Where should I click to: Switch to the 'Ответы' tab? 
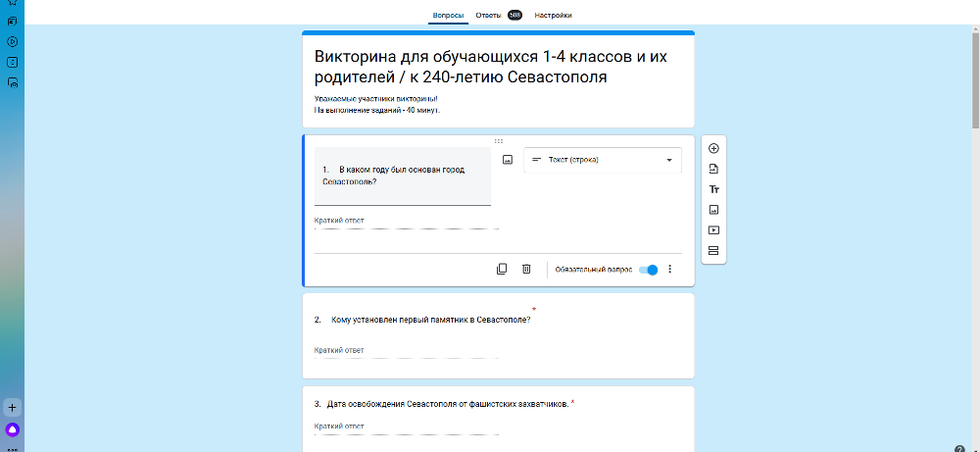(x=487, y=16)
